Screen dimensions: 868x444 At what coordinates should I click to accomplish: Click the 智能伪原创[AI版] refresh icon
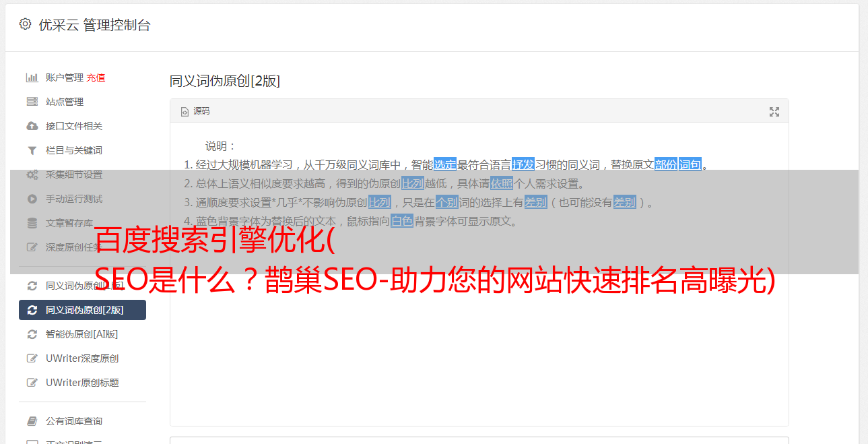point(32,334)
